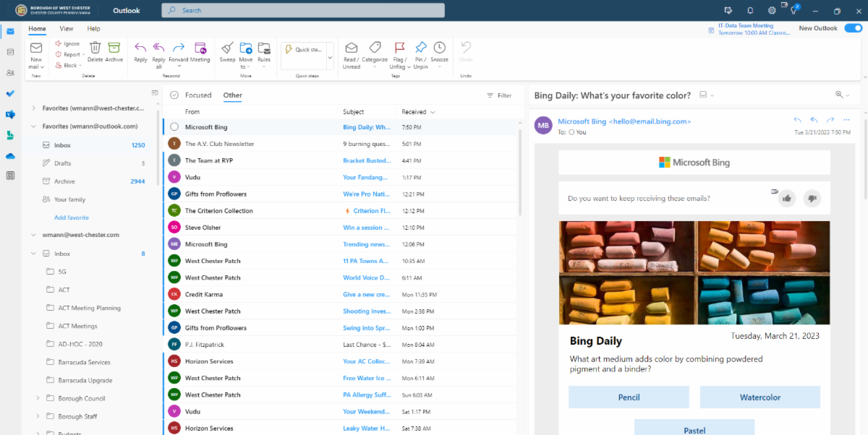The width and height of the screenshot is (868, 435).
Task: Click thumbs up on Bing email
Action: click(787, 198)
